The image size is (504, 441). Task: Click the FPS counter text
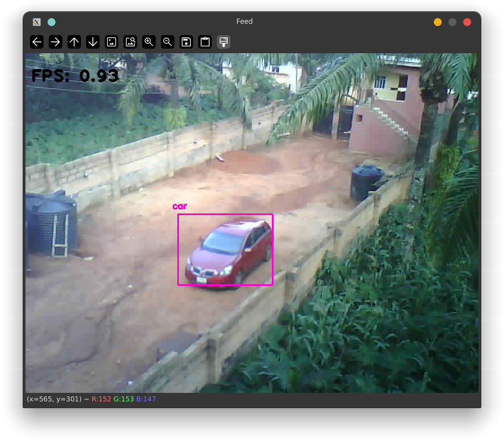pos(74,75)
